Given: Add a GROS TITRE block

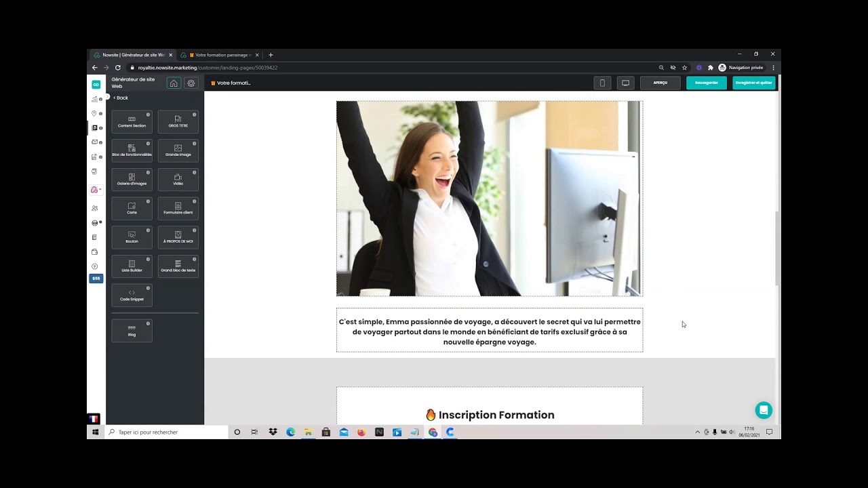Looking at the screenshot, I should [x=178, y=122].
